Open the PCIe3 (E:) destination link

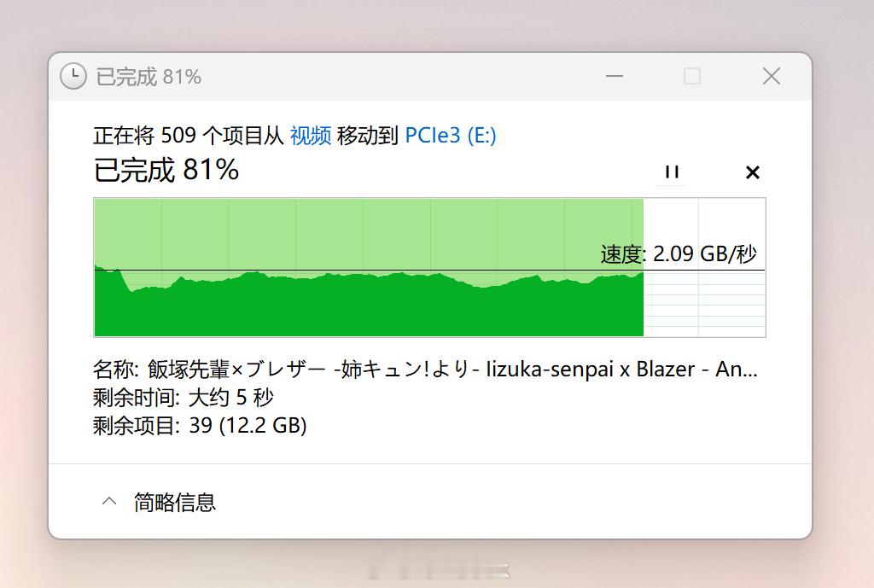(x=451, y=135)
